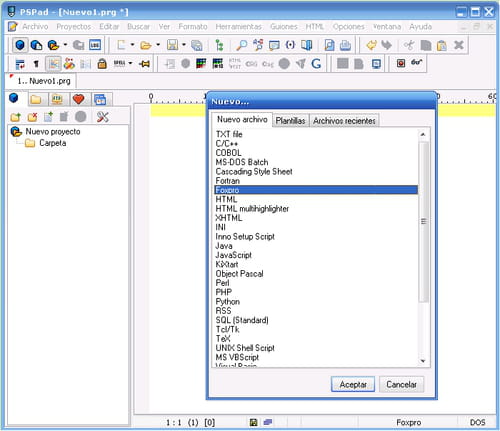
Task: Click the remove folder from project icon
Action: click(32, 117)
